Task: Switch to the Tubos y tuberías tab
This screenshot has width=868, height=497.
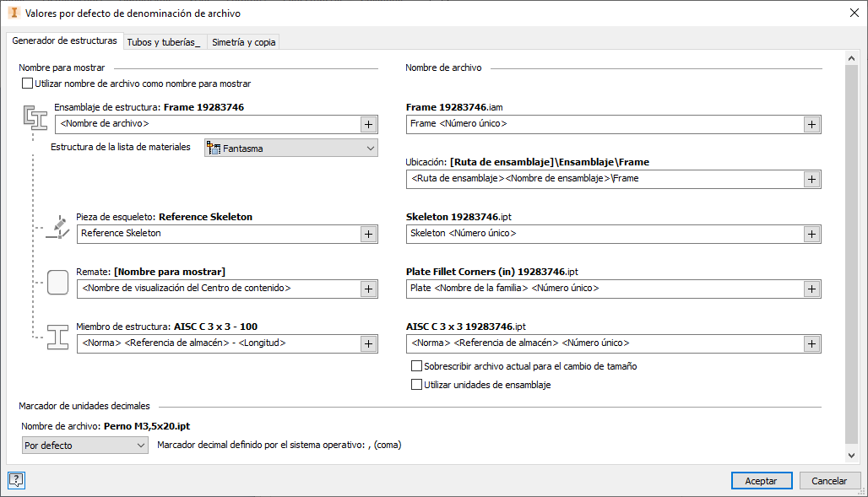Action: [164, 42]
